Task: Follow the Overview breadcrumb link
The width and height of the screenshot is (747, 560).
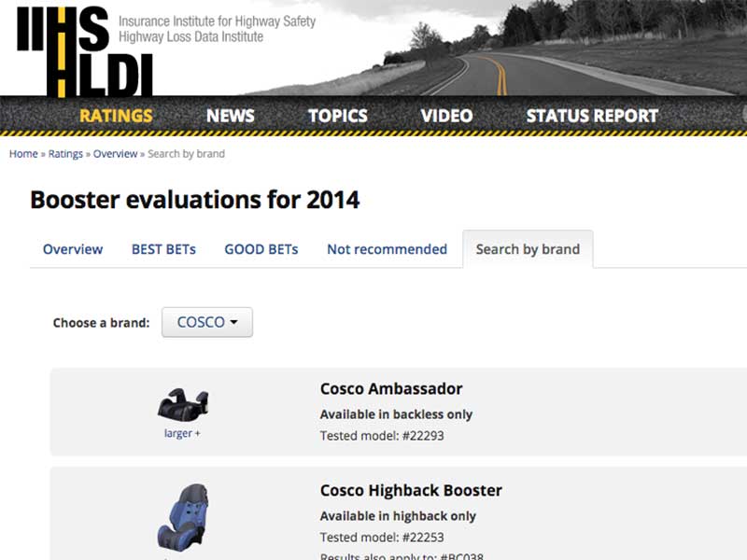Action: (x=115, y=154)
